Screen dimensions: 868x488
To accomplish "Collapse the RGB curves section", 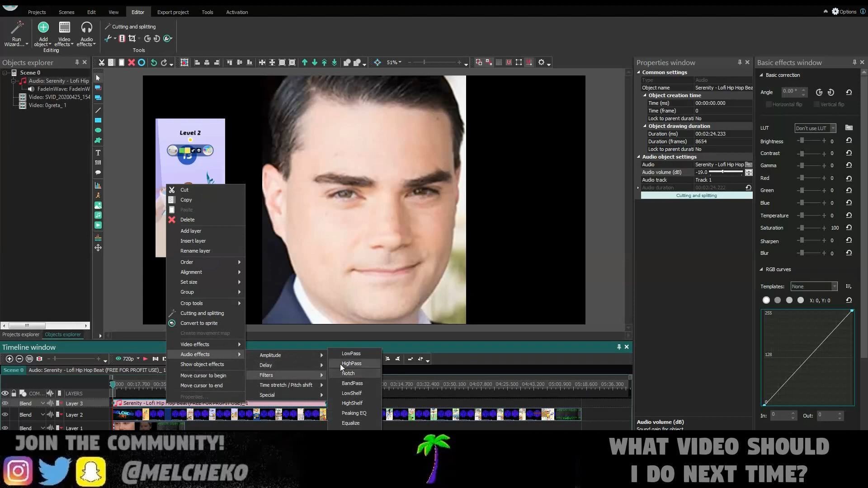I will [x=761, y=269].
